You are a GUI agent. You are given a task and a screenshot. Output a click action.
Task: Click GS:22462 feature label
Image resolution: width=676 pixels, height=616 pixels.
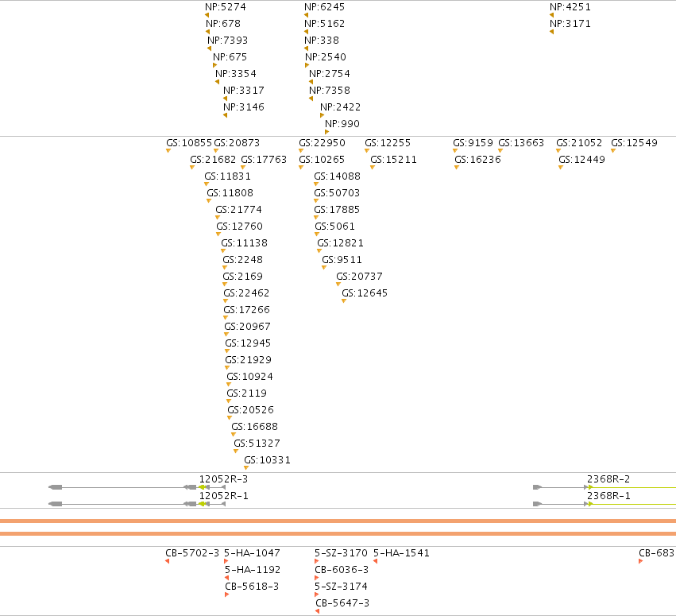[246, 293]
